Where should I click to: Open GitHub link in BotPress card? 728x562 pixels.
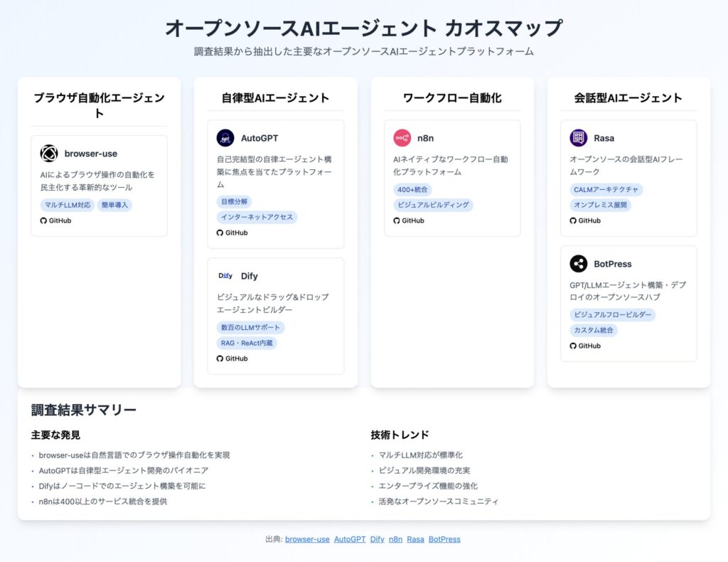tap(585, 346)
